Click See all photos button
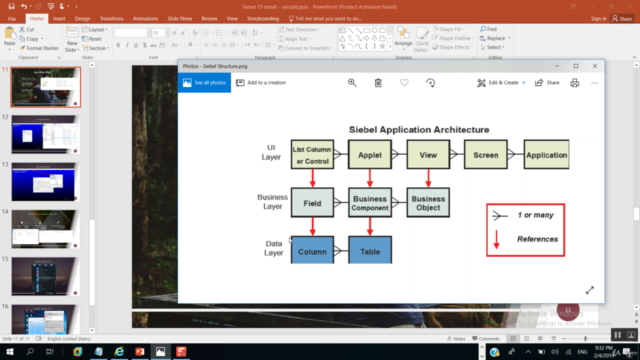 pos(204,83)
